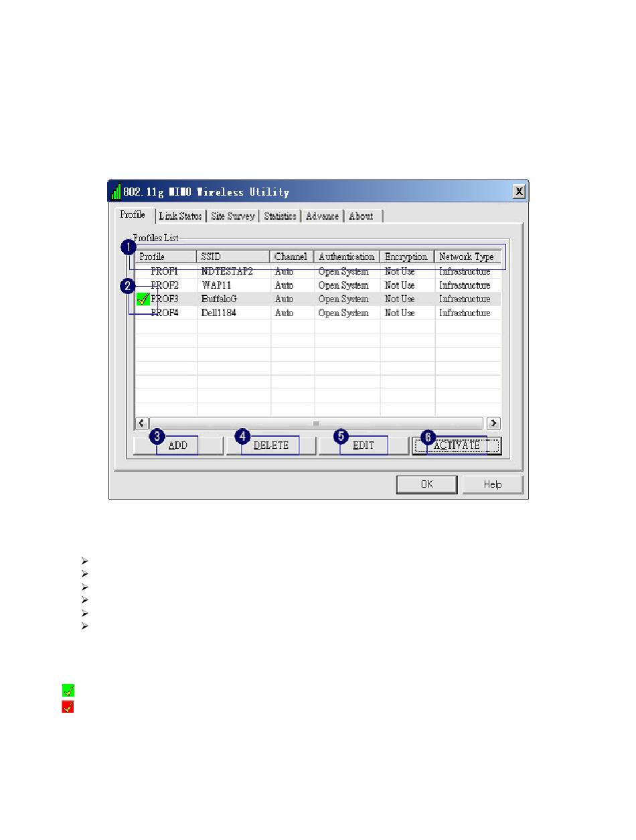The image size is (636, 840).
Task: Click the right arrow of horizontal scrollbar
Action: [x=494, y=423]
